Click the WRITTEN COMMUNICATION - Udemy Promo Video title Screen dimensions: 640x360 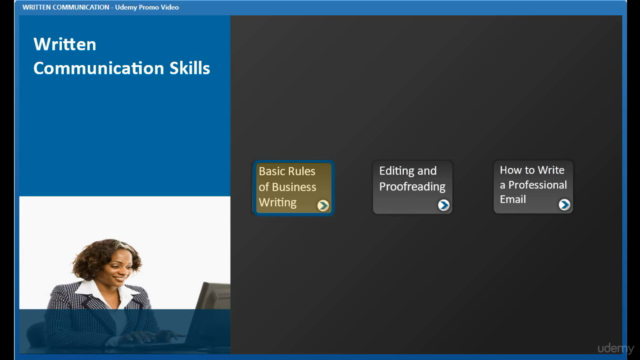100,7
